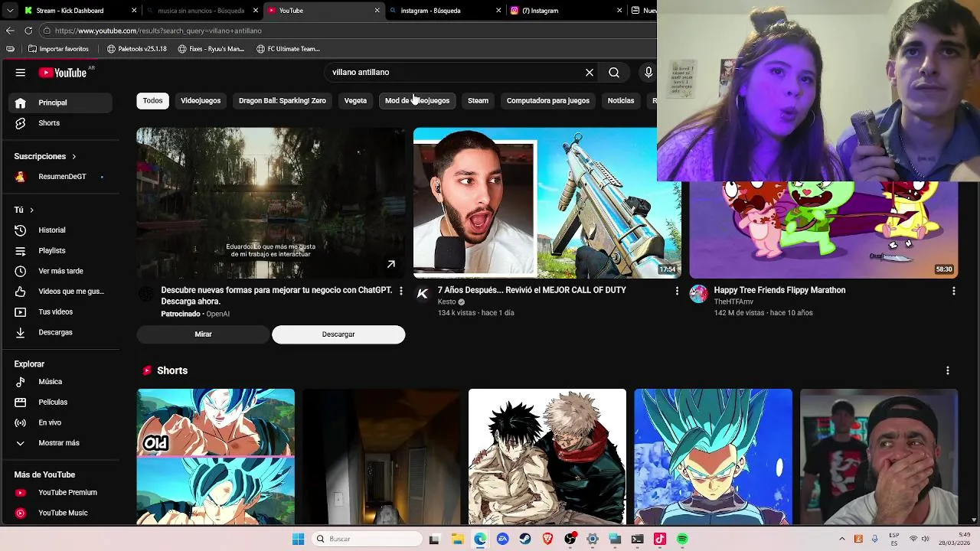Switch to musica sin anuncios search tab

201,11
